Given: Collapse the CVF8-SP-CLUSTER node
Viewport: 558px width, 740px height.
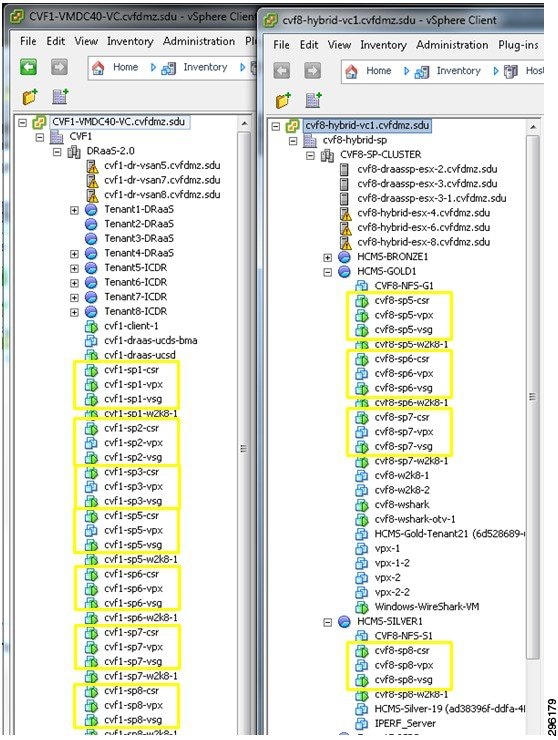Looking at the screenshot, I should (x=310, y=155).
